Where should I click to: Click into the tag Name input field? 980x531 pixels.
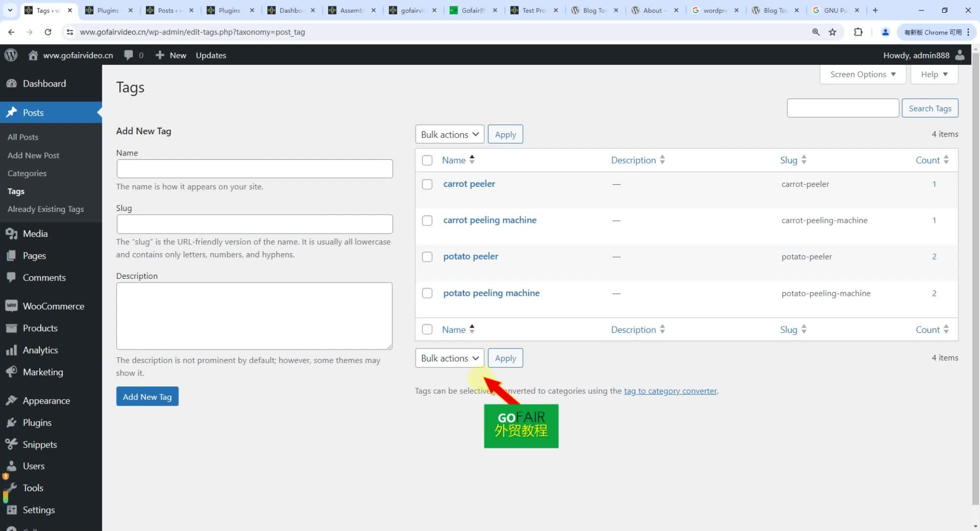(255, 169)
